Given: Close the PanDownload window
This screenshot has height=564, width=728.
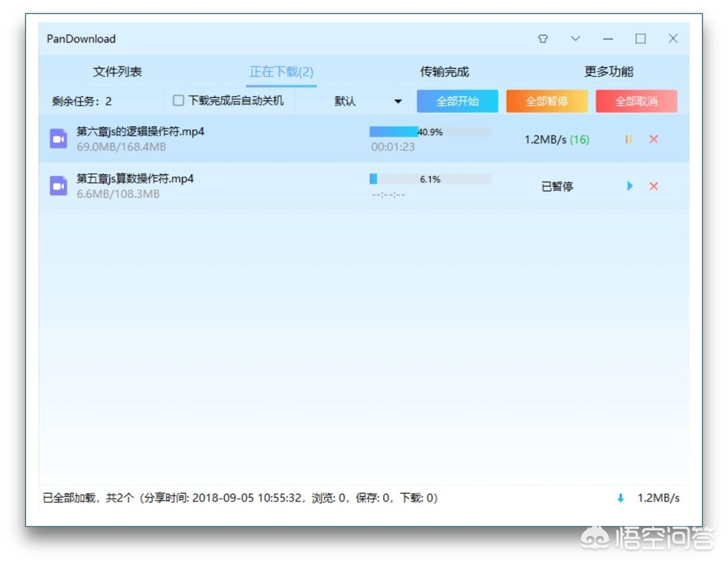Looking at the screenshot, I should point(673,39).
